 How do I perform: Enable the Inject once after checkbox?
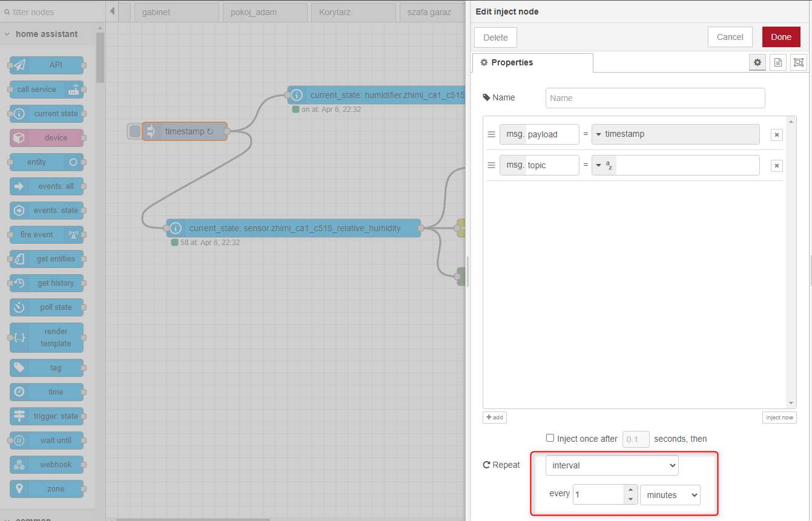[550, 438]
